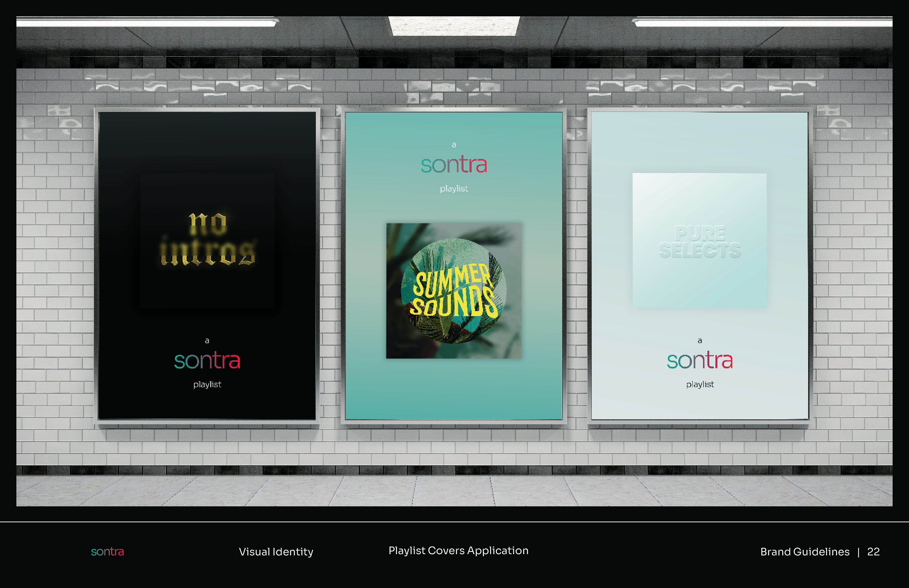Click the letter a above the teal poster's sontra logo
Image resolution: width=909 pixels, height=588 pixels.
(454, 145)
